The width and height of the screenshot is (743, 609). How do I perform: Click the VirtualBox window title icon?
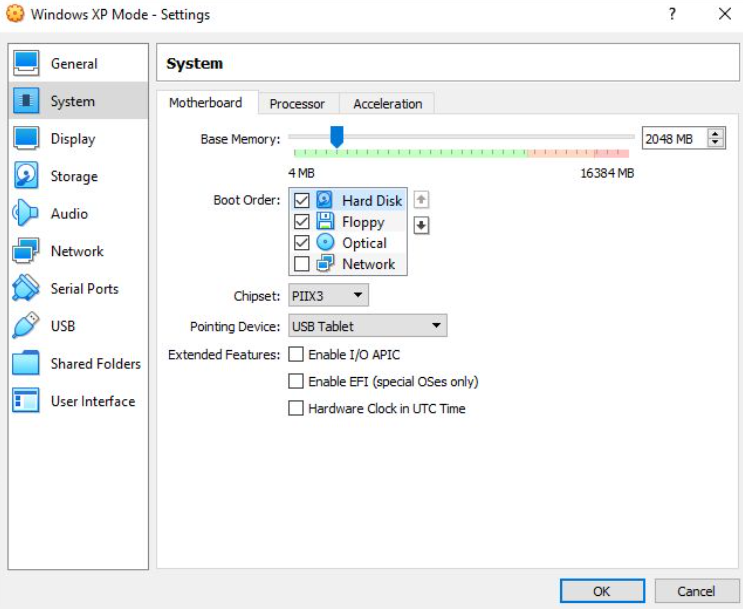(15, 14)
